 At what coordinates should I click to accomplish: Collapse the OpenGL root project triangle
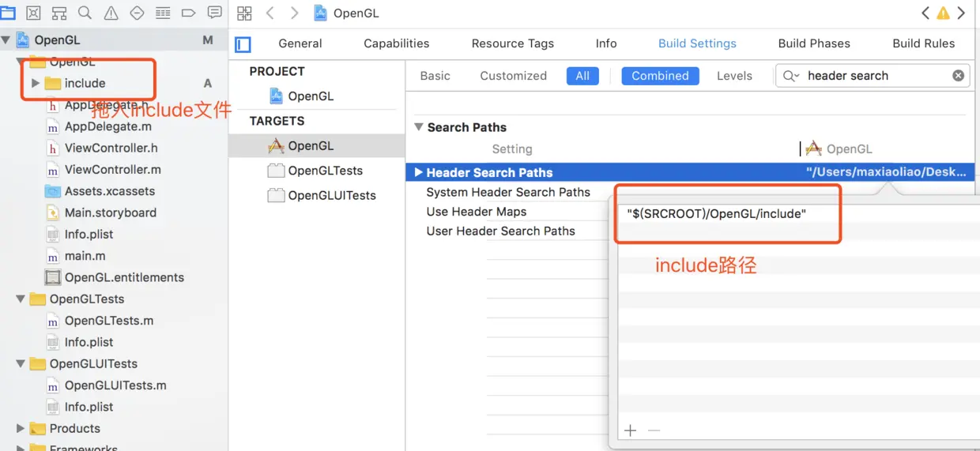(6, 39)
